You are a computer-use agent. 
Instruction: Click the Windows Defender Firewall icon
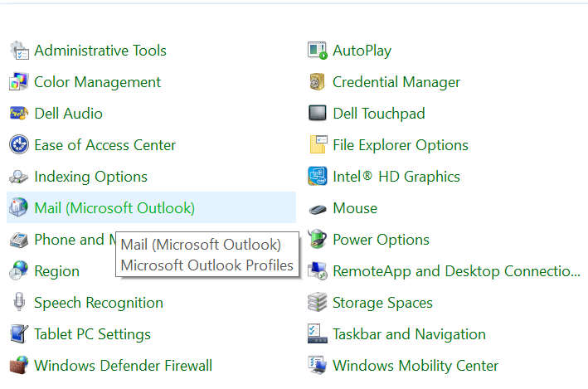point(19,366)
